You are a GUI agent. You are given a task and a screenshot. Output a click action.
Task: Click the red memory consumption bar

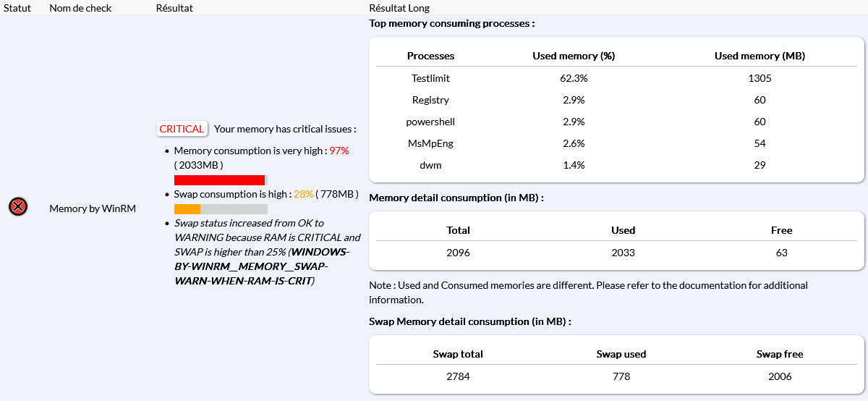219,180
